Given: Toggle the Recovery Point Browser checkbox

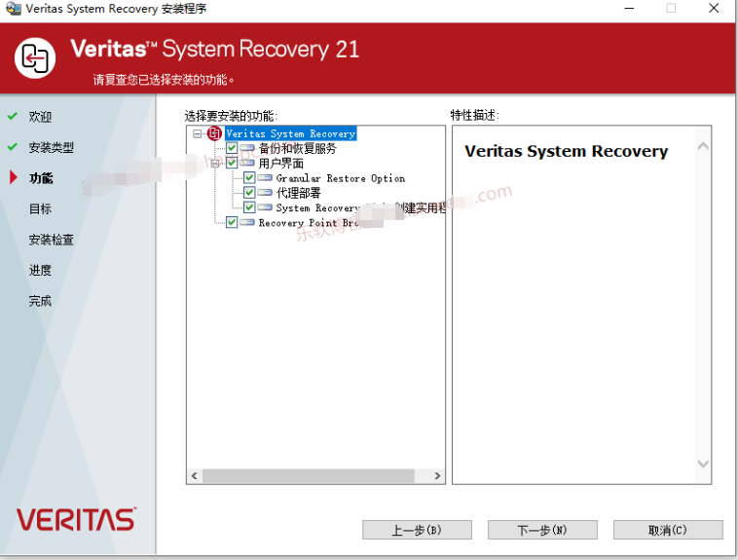Looking at the screenshot, I should (232, 222).
